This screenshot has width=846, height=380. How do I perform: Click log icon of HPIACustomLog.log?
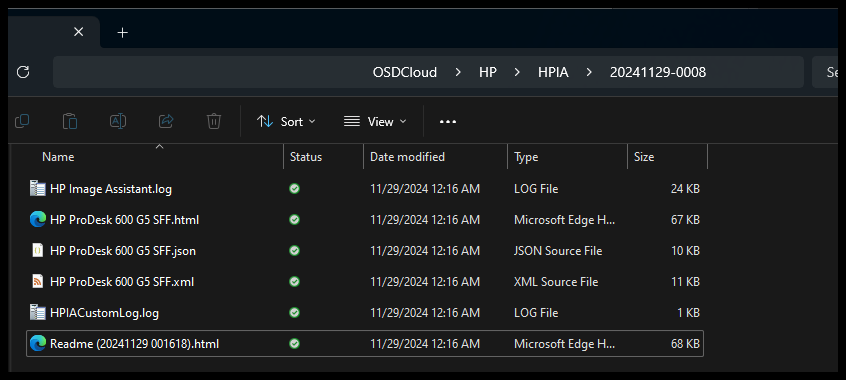tap(38, 312)
